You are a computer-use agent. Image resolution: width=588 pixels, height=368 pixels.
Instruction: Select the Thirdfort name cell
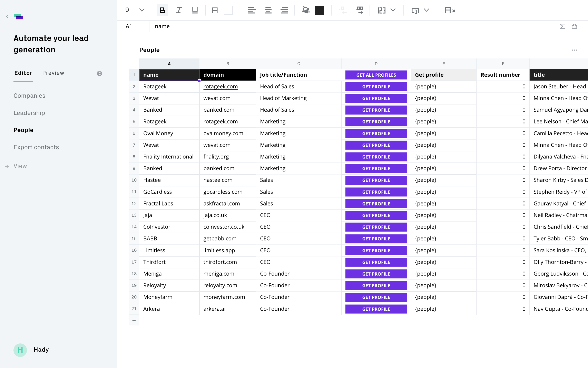169,262
